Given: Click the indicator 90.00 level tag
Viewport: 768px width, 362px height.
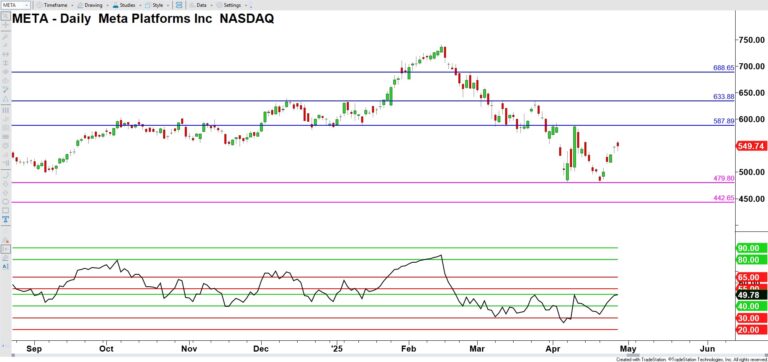Looking at the screenshot, I should click(750, 248).
